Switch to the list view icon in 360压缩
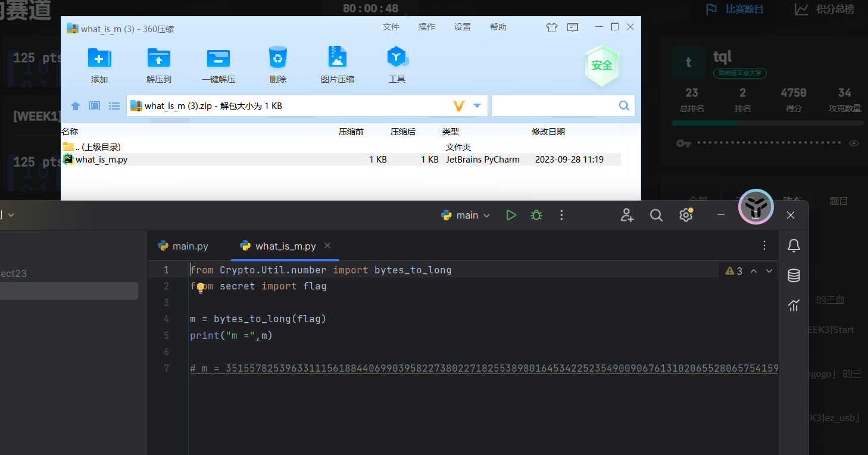This screenshot has width=868, height=455. 114,106
